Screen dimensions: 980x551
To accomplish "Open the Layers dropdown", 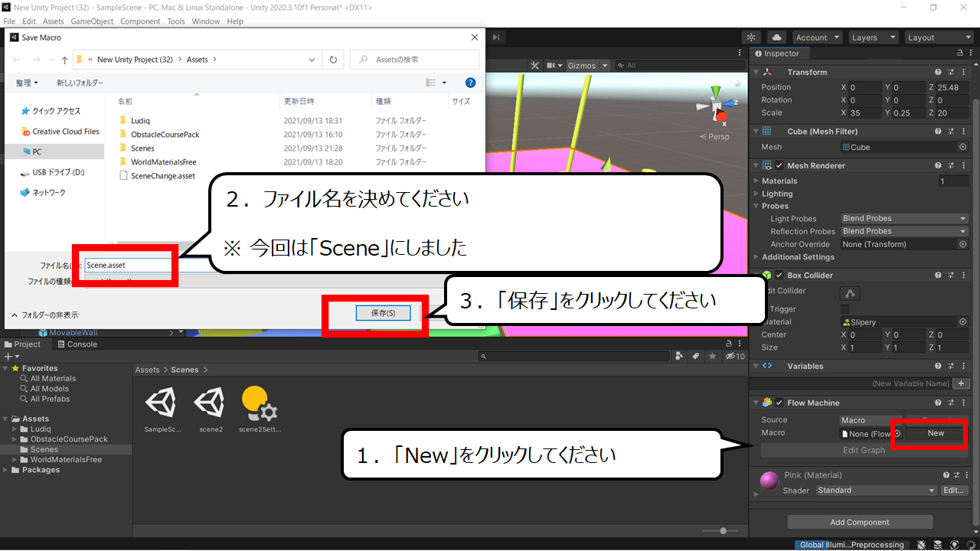I will (872, 37).
